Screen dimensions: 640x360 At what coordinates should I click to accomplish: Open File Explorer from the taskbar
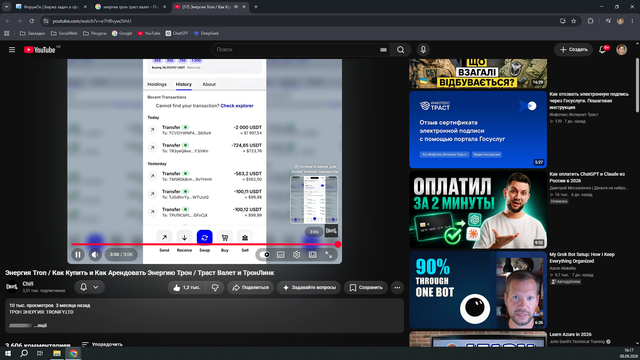click(57, 353)
